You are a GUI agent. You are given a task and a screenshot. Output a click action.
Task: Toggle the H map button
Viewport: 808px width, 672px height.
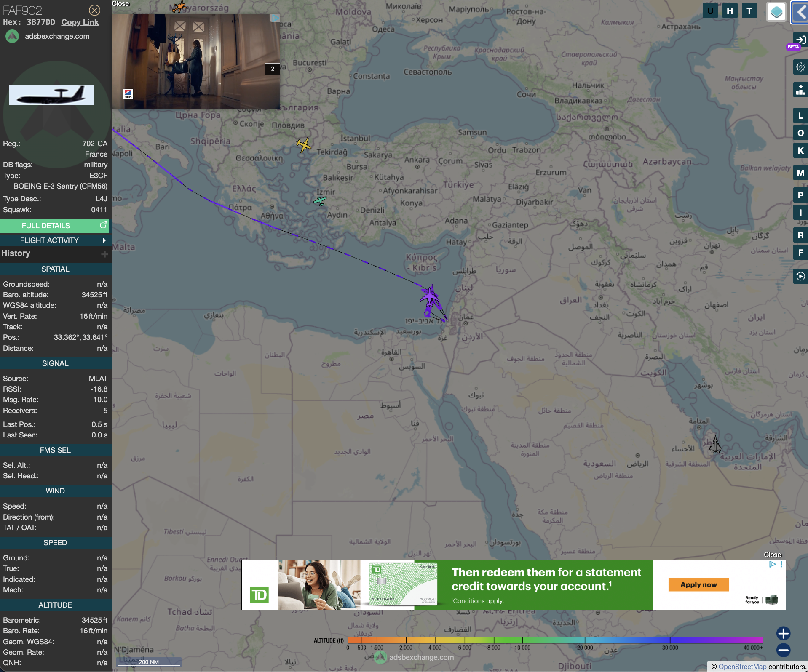coord(730,11)
